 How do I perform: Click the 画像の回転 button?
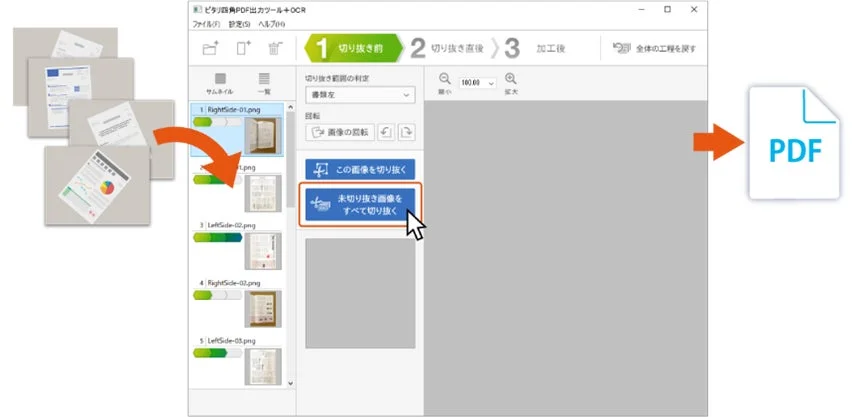(x=340, y=132)
